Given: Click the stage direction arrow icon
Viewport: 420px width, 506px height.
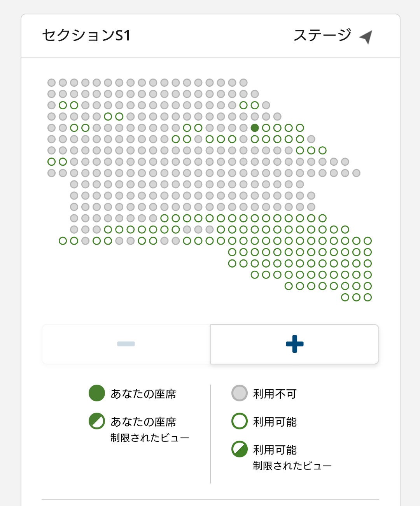Looking at the screenshot, I should (366, 37).
